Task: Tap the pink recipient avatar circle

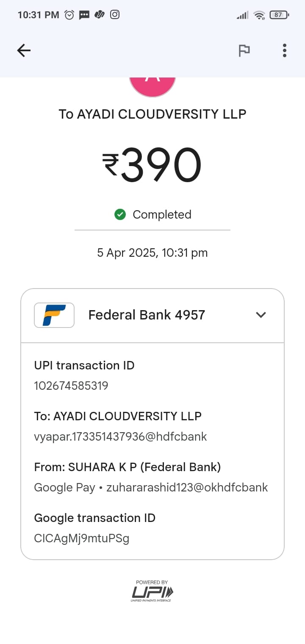Action: [x=152, y=86]
